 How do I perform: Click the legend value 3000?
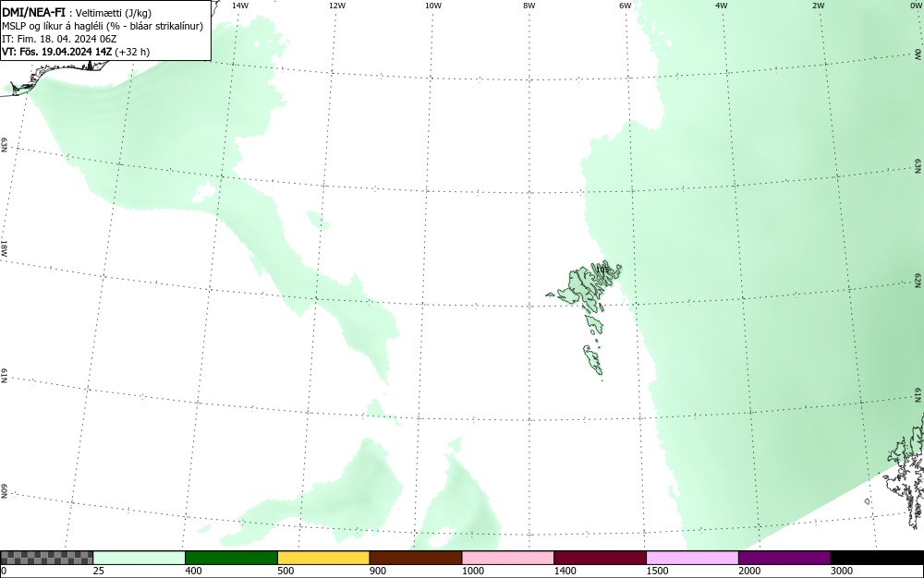coord(842,571)
